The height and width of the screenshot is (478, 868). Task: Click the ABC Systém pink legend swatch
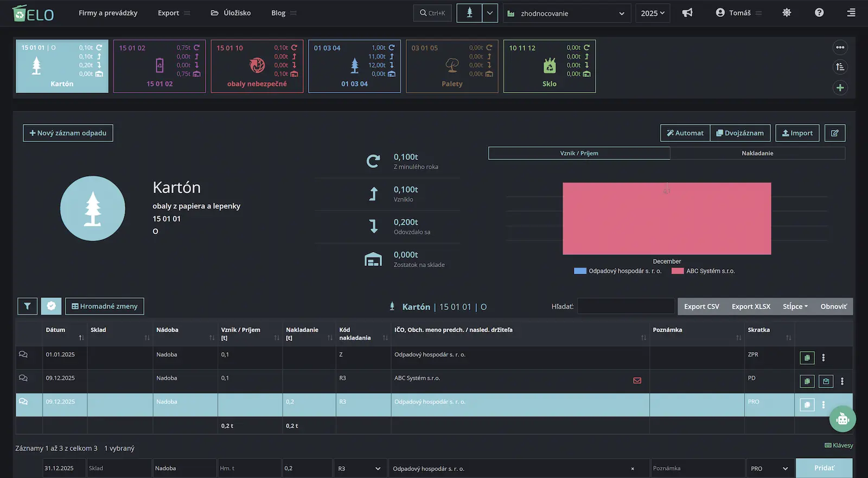coord(678,271)
